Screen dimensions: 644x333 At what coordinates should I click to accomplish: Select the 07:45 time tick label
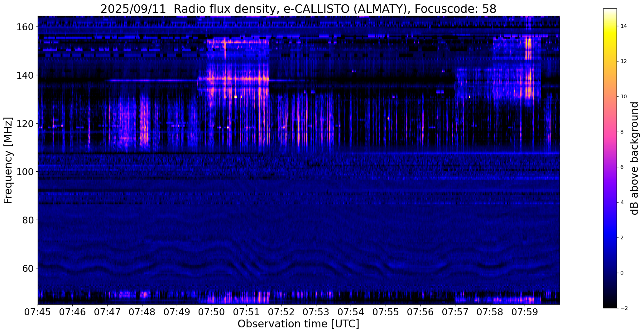(x=38, y=312)
